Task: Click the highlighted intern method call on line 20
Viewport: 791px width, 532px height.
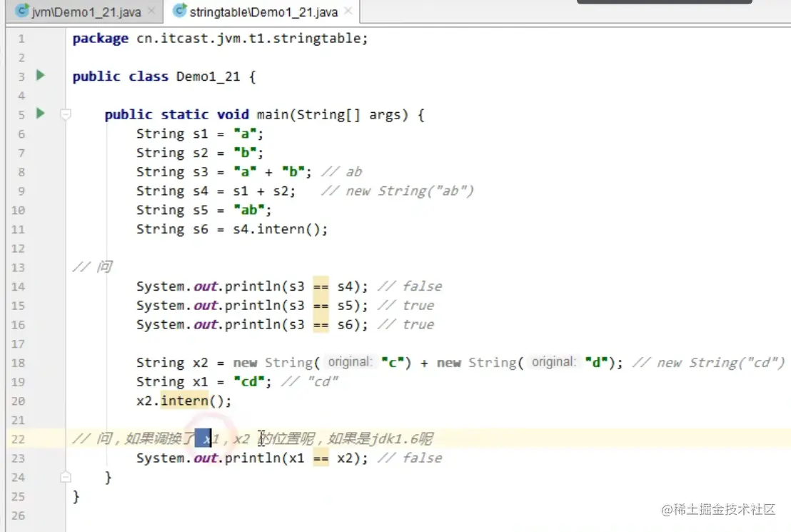Action: click(182, 400)
